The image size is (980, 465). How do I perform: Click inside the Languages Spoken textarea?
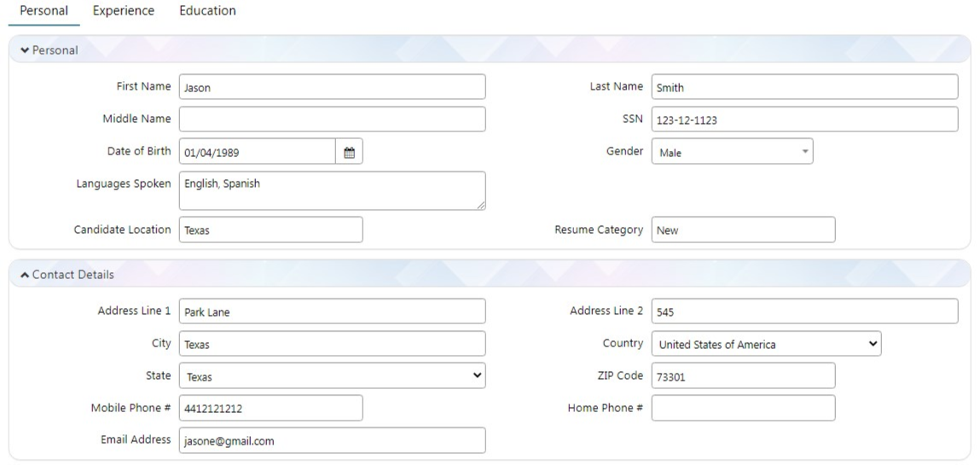(332, 191)
